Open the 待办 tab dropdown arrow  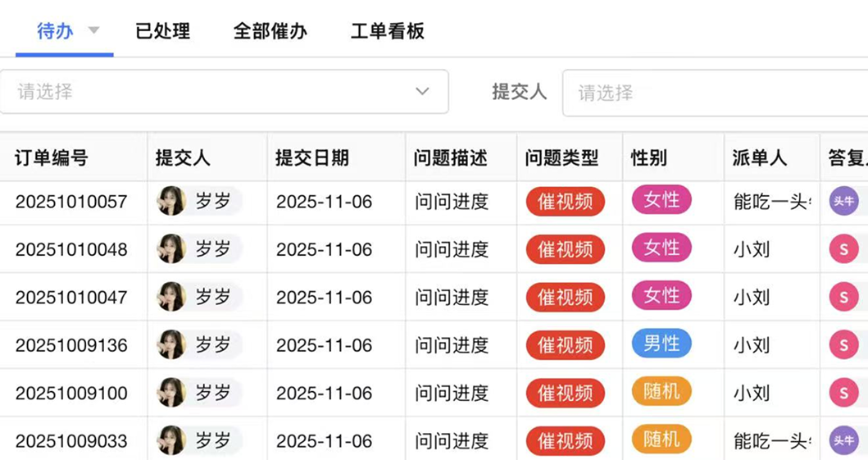94,30
